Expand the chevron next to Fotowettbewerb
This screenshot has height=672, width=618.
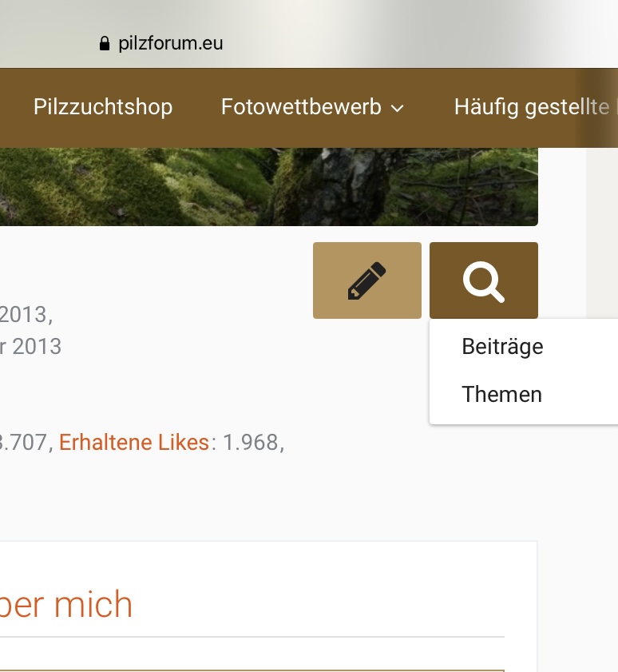click(398, 108)
